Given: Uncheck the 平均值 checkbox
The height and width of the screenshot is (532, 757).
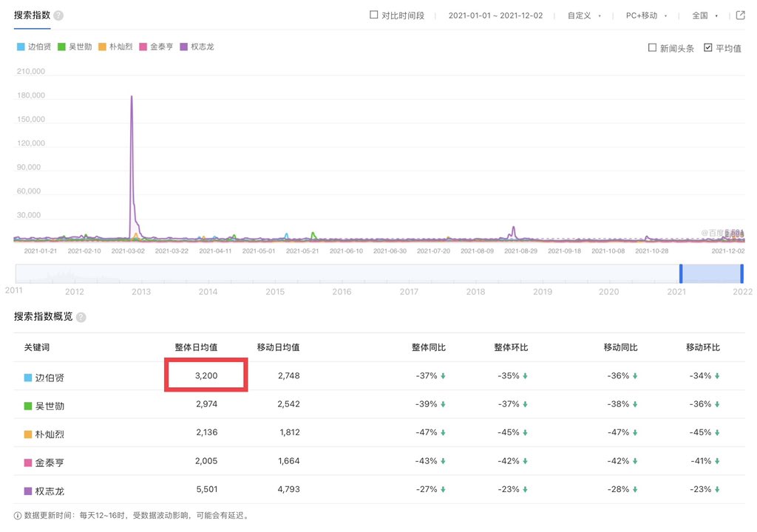Looking at the screenshot, I should tap(708, 48).
